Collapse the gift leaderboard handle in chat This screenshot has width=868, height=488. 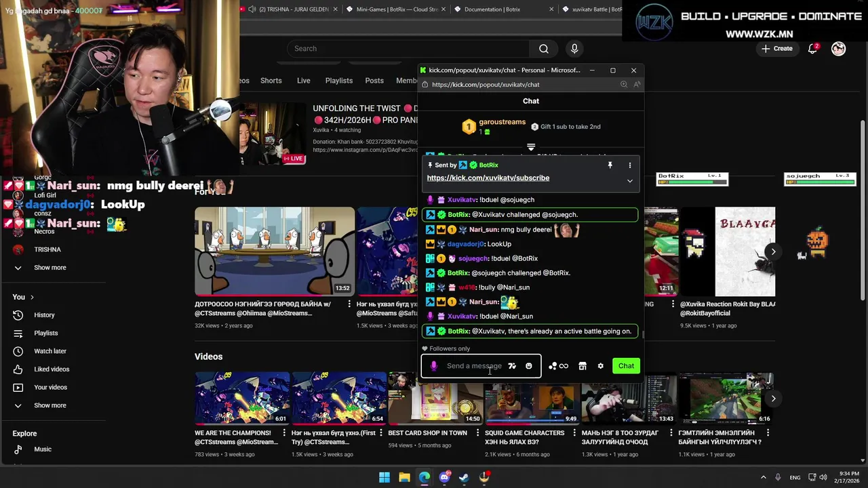click(x=531, y=147)
